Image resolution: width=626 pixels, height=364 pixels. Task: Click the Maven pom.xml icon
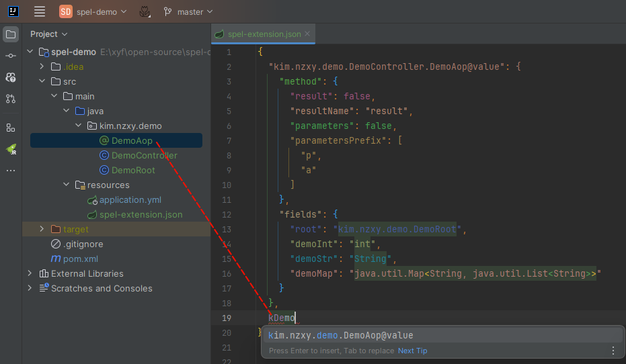[x=56, y=259]
